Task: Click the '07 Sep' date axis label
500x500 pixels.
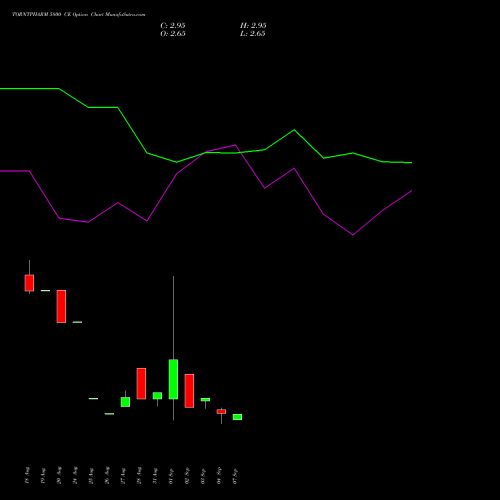Action: [235, 476]
